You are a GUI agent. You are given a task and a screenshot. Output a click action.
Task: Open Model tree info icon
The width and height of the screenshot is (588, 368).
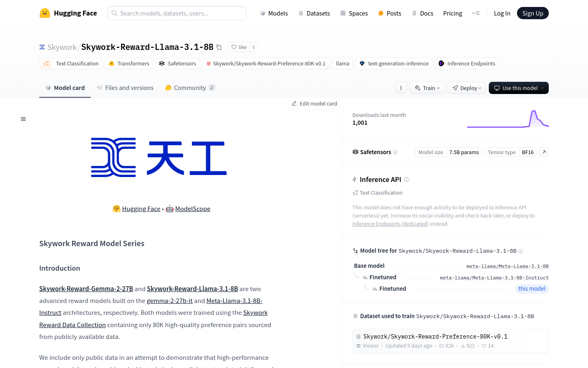tap(521, 251)
